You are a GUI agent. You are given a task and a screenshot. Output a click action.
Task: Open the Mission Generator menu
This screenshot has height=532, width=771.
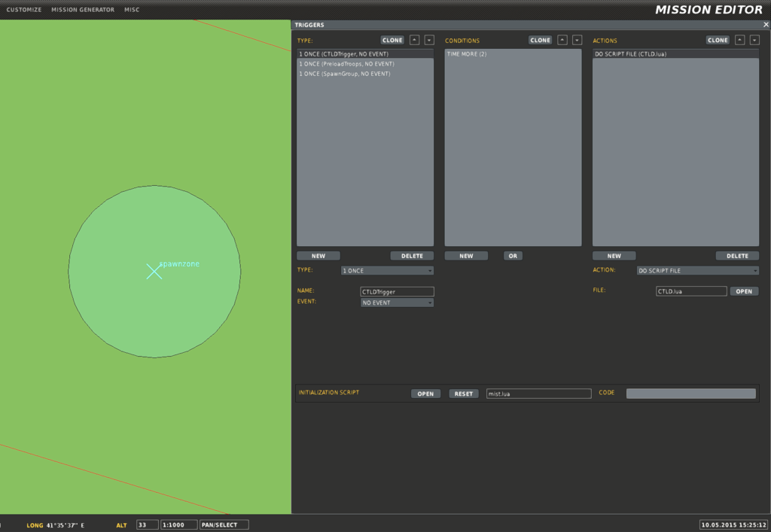pos(83,10)
